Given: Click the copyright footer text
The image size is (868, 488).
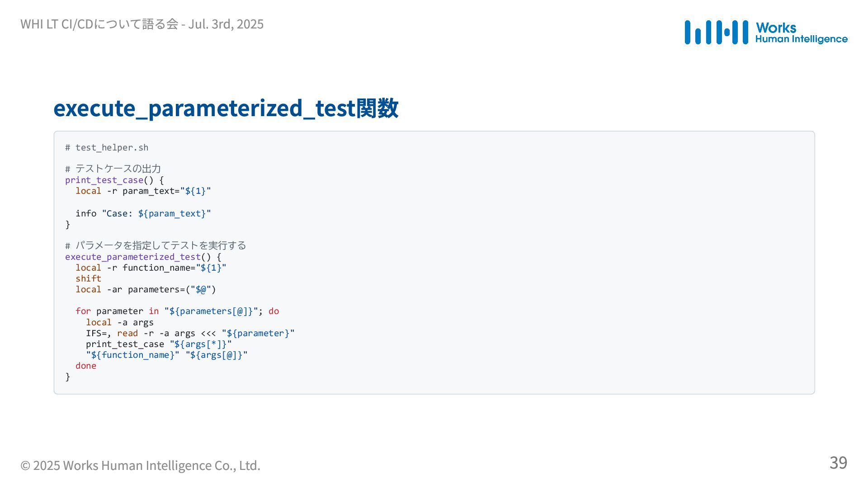Looking at the screenshot, I should pos(140,465).
